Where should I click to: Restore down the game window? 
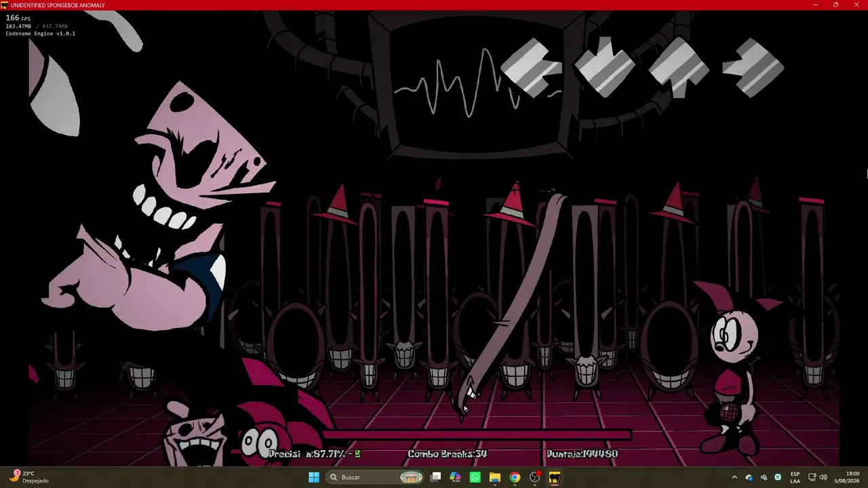835,5
